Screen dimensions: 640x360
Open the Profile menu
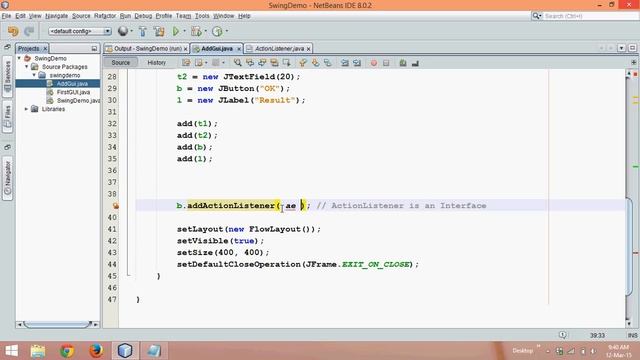coord(164,16)
